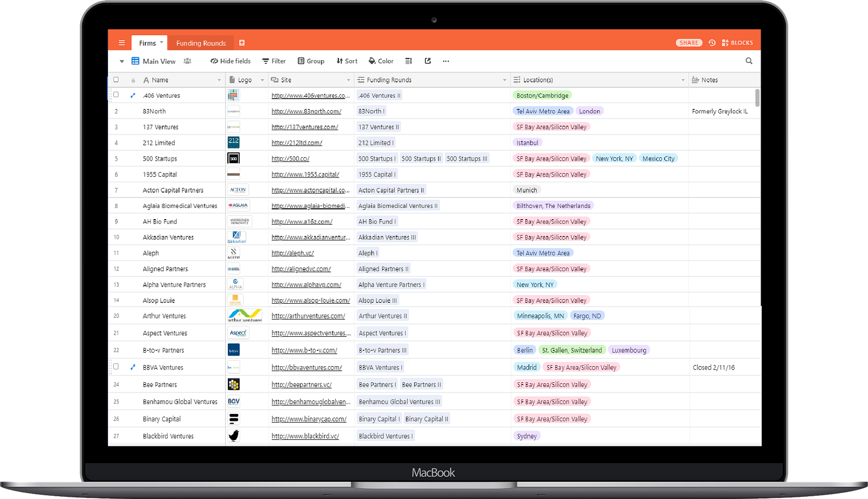The height and width of the screenshot is (499, 868).
Task: Click the Main View name
Action: 159,61
